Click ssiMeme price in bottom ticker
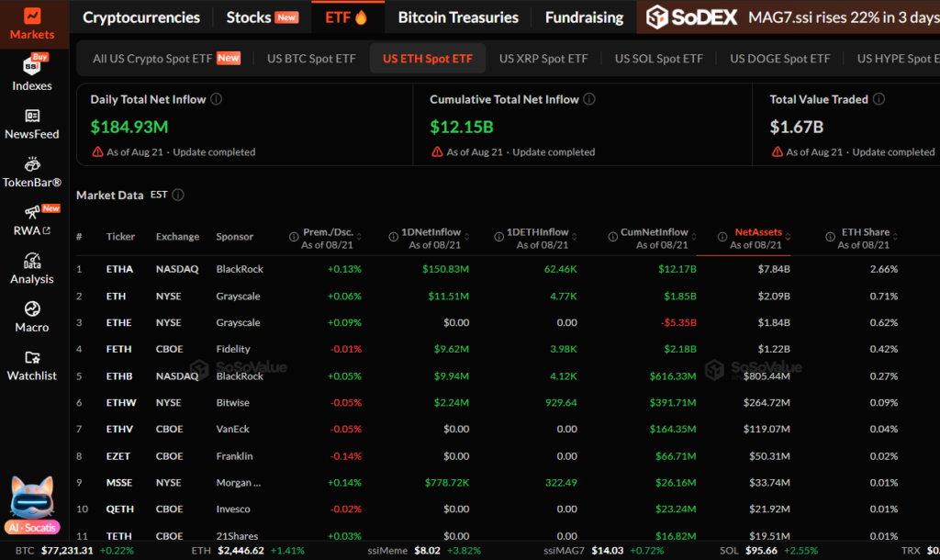940x560 pixels. click(x=427, y=551)
